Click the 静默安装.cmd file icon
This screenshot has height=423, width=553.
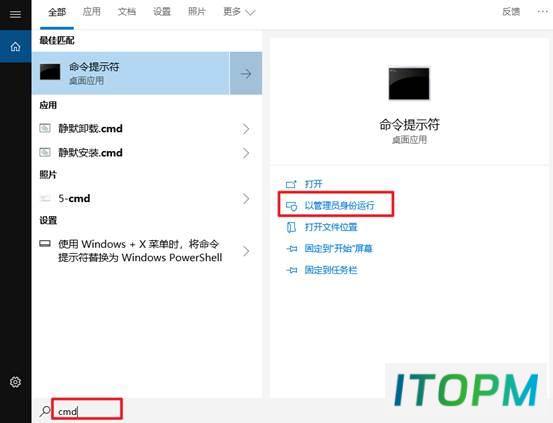pos(45,152)
